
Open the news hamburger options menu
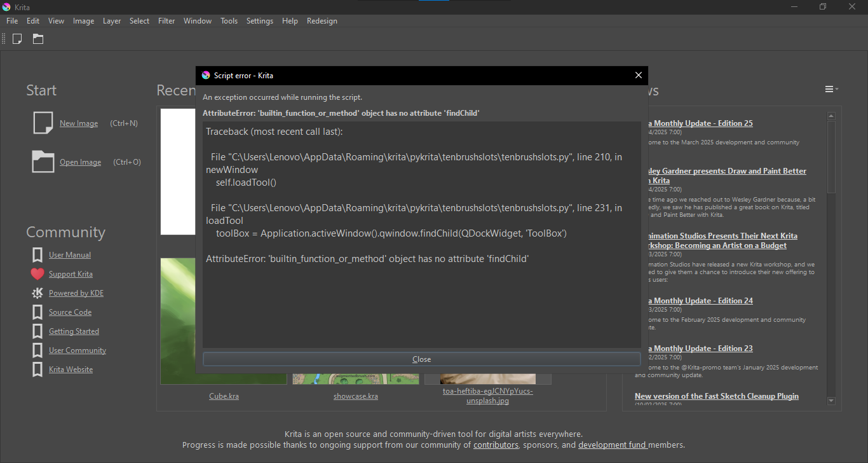click(x=831, y=89)
